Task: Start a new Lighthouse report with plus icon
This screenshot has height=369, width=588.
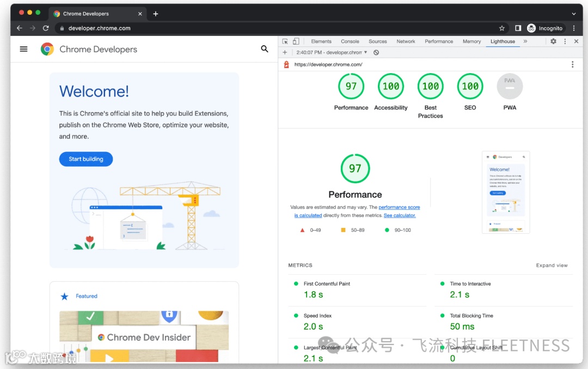Action: tap(285, 52)
